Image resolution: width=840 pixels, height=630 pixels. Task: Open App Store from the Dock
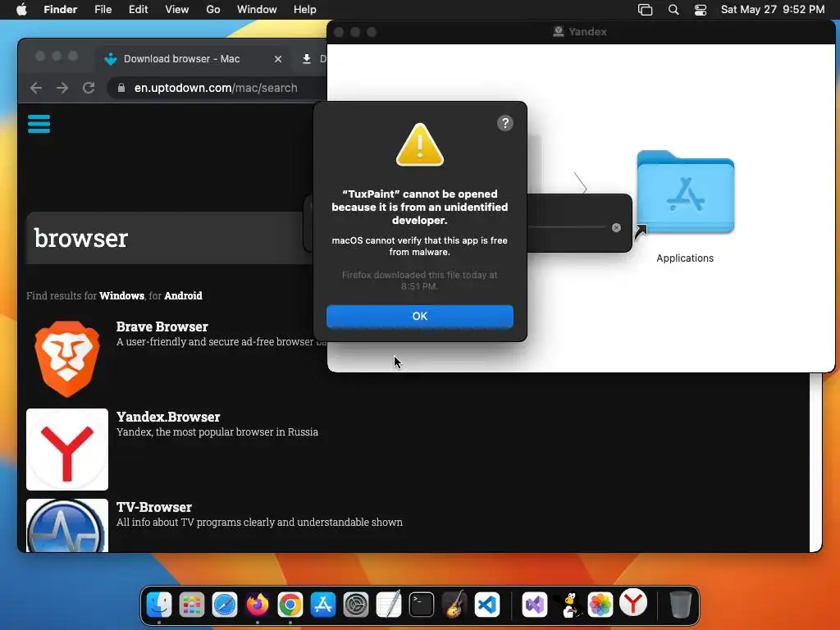pyautogui.click(x=323, y=605)
